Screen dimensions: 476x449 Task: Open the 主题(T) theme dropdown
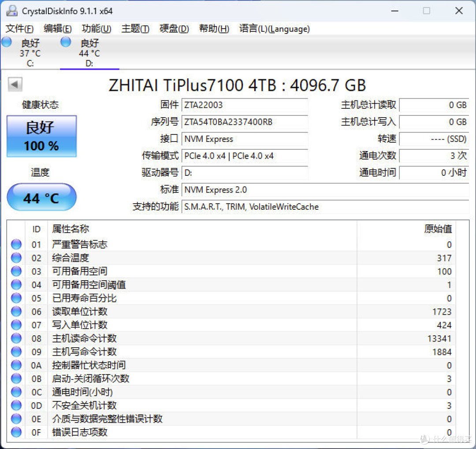coord(135,29)
